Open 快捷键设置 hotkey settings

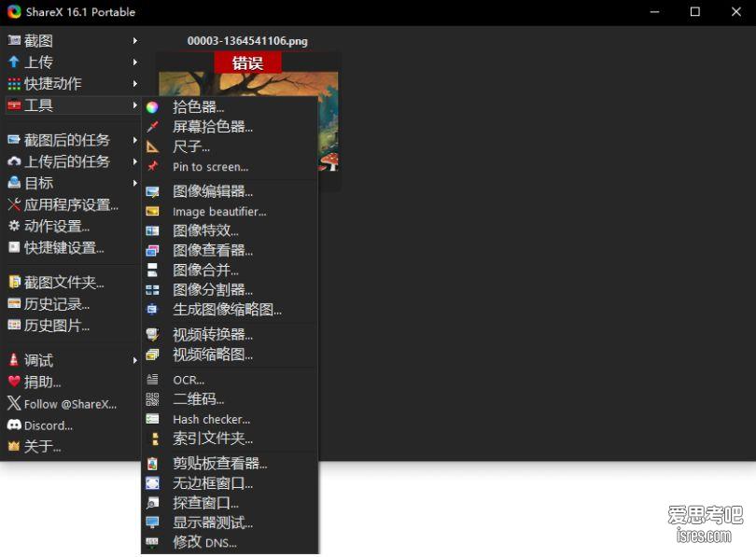[x=72, y=247]
